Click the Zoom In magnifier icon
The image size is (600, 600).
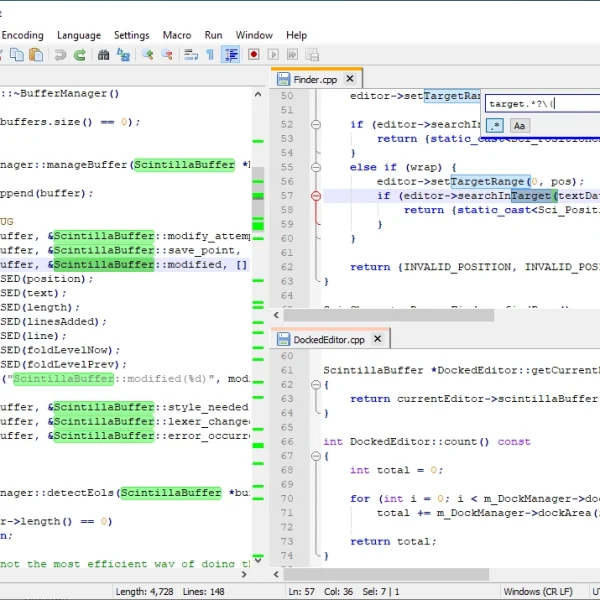coord(147,55)
